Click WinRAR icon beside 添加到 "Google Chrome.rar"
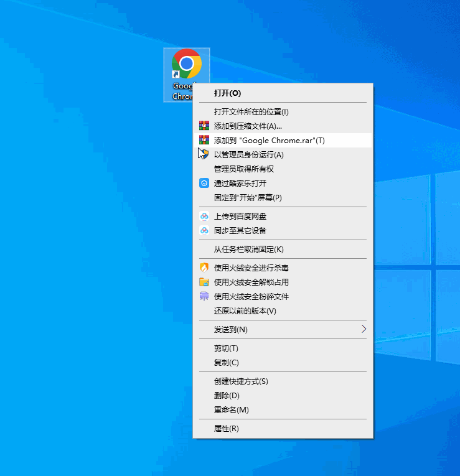 (204, 141)
